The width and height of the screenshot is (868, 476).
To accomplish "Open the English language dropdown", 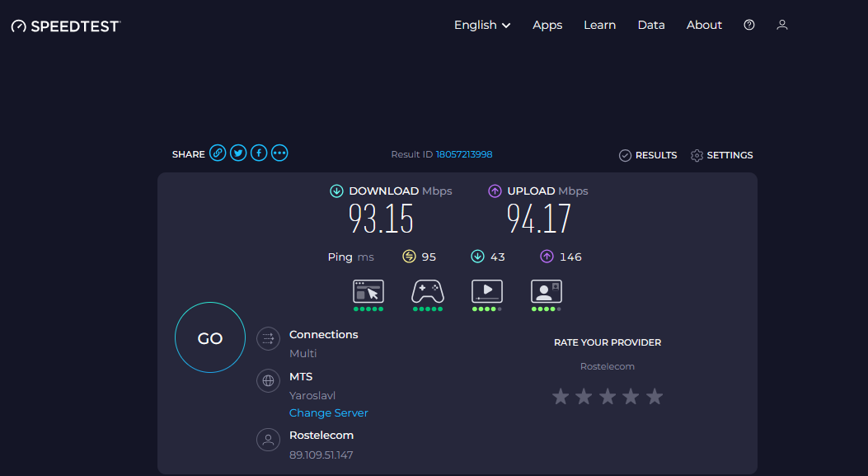I will 482,25.
